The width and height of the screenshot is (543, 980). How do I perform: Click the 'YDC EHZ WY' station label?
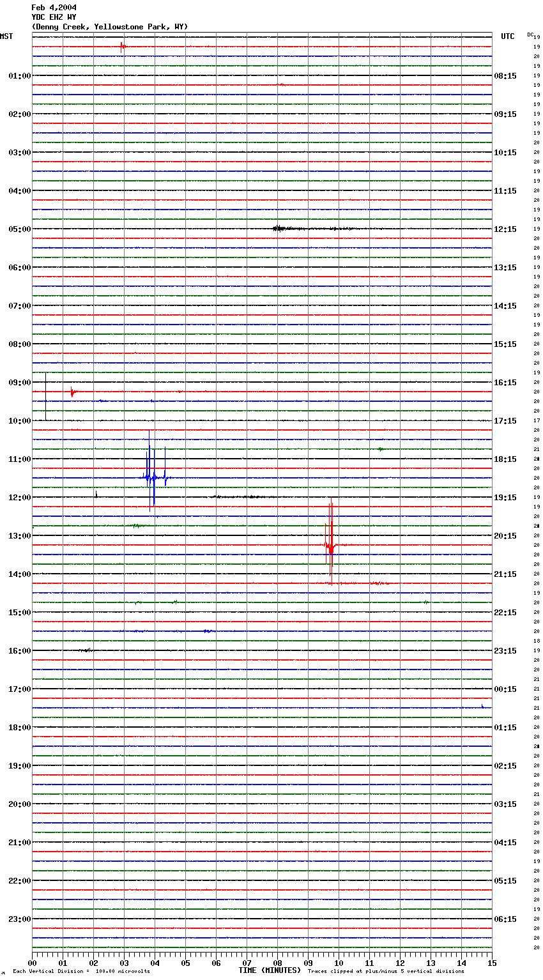tap(54, 17)
